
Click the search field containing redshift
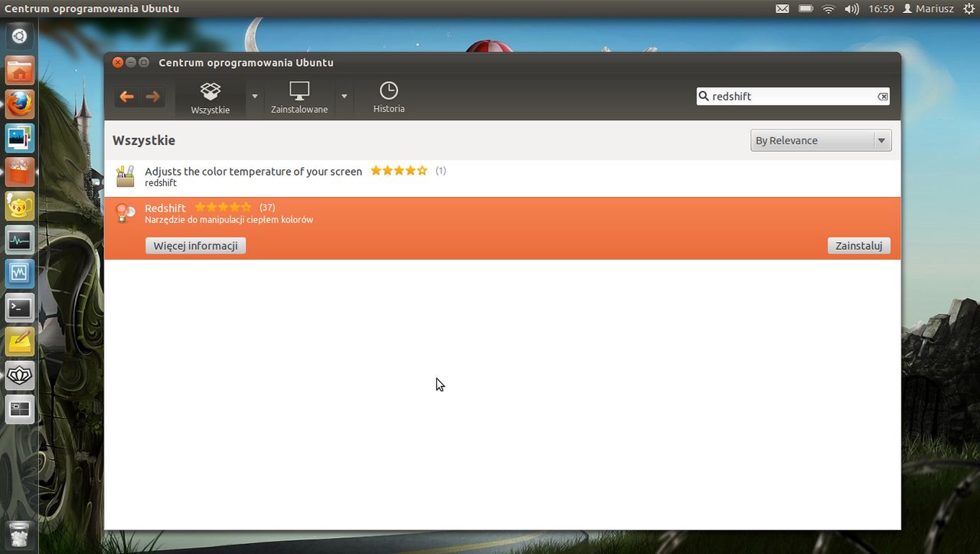[x=793, y=97]
